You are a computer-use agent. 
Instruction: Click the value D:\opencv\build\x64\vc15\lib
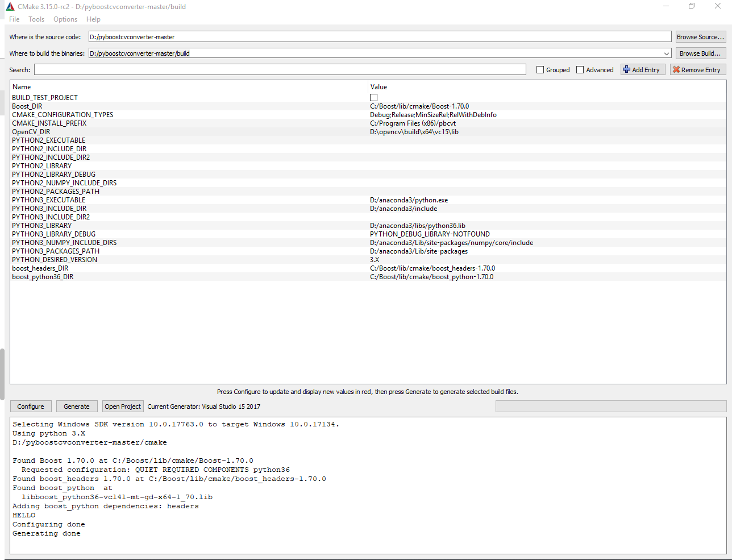click(x=414, y=132)
